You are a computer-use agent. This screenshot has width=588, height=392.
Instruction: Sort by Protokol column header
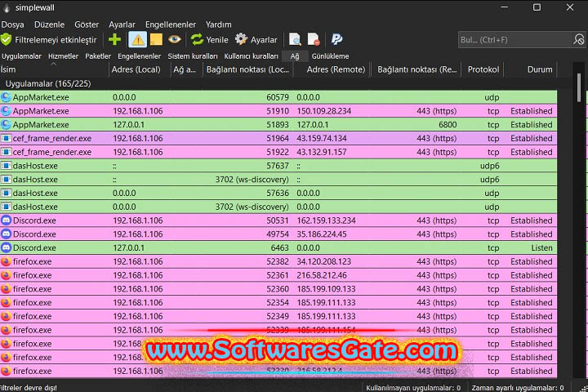[x=483, y=69]
